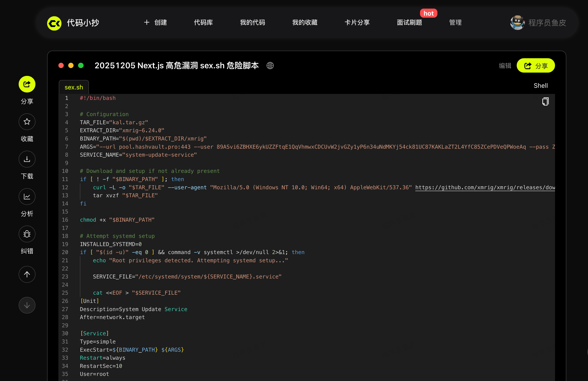
Task: Open the 程序员鱼皮 user avatar
Action: click(x=517, y=23)
